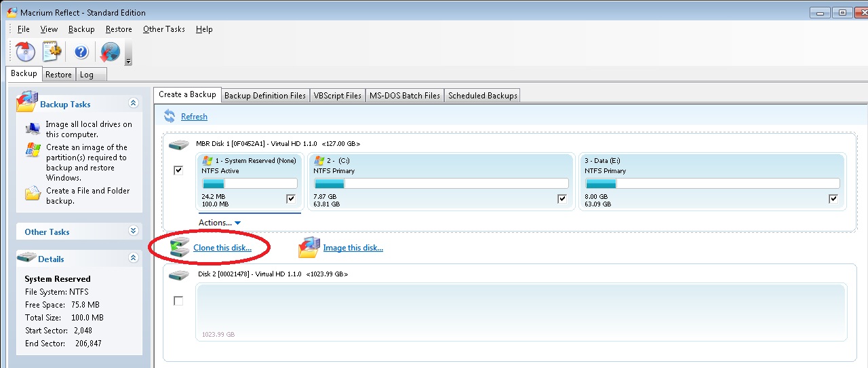Click the Image this disk icon
868x368 pixels.
point(309,247)
